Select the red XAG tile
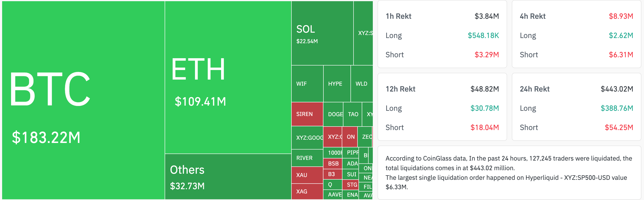Viewport: 644px width, 200px height. (x=307, y=192)
